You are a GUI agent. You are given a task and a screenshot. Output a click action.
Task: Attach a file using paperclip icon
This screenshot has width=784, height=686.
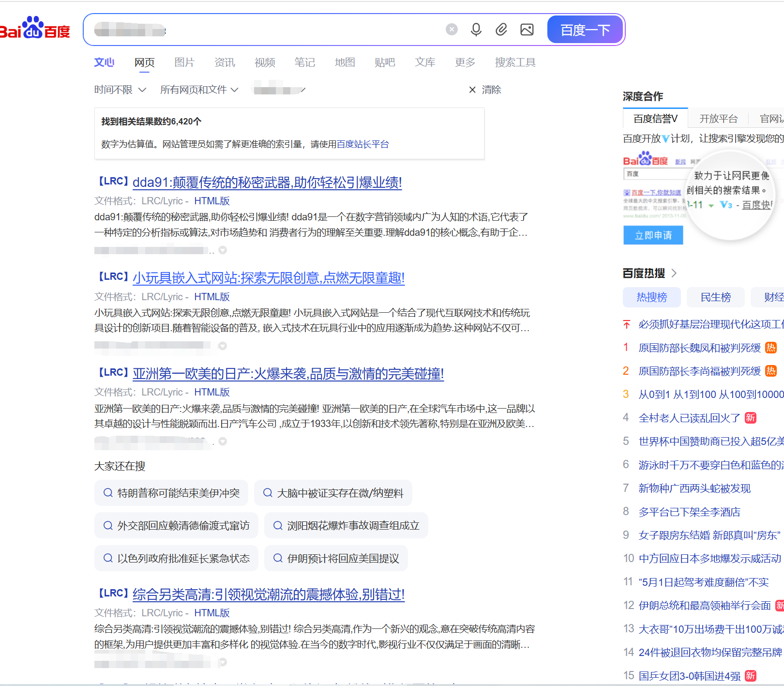coord(501,30)
